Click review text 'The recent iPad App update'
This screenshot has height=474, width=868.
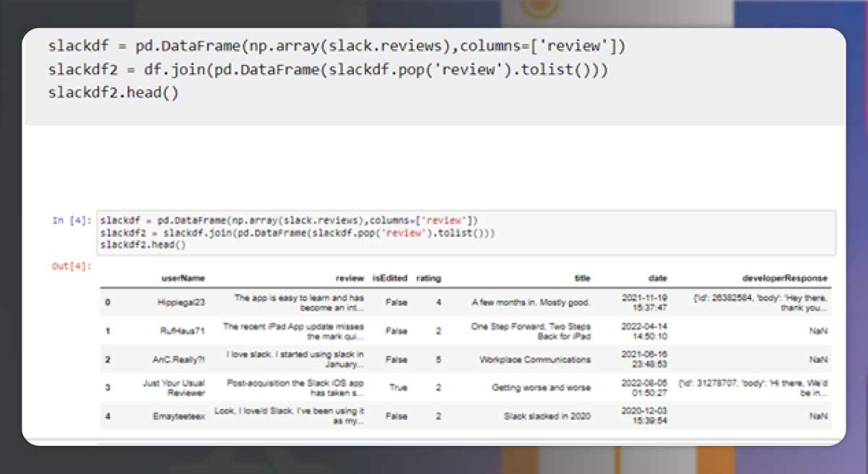293,331
